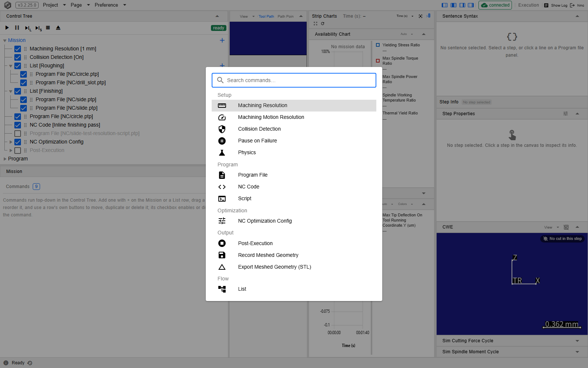Collapse the Sentence Syntax panel

point(577,16)
